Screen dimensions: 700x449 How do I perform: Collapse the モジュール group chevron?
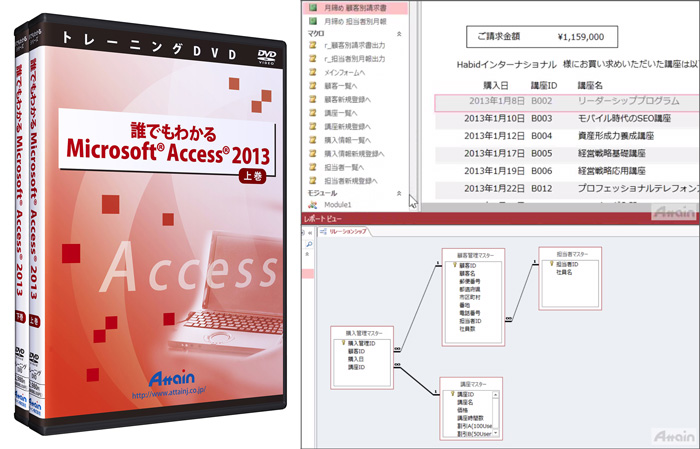click(x=399, y=193)
